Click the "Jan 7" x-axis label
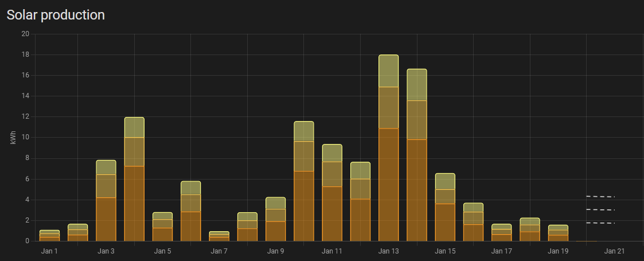The width and height of the screenshot is (644, 261). pyautogui.click(x=219, y=251)
